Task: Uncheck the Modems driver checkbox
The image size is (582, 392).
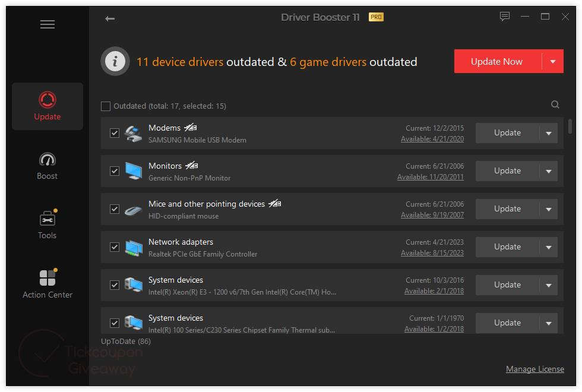Action: click(115, 133)
